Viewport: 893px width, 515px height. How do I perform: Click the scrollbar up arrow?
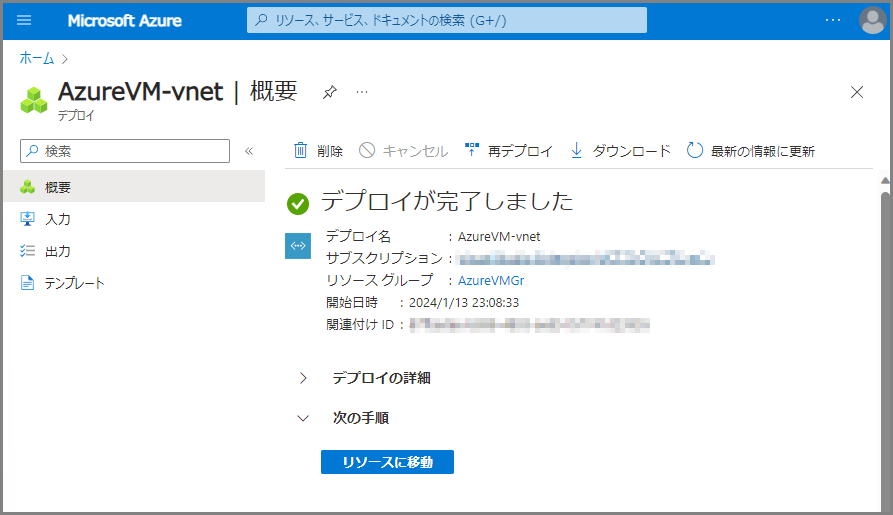point(885,181)
